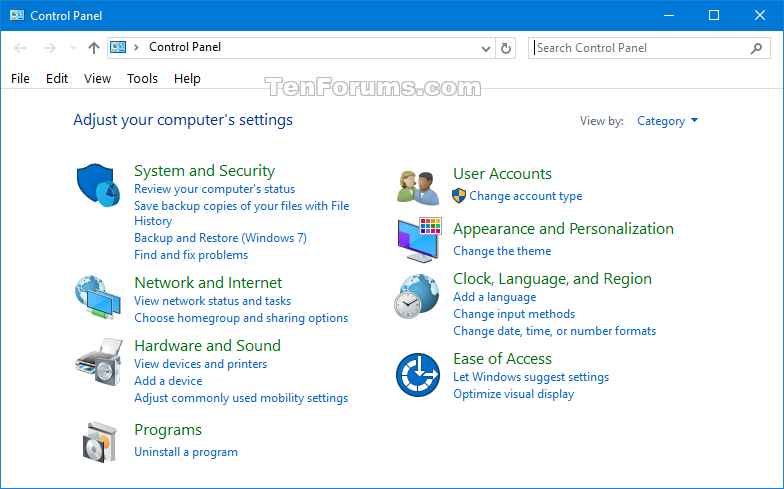The height and width of the screenshot is (489, 784).
Task: Open the View menu
Action: click(x=97, y=78)
